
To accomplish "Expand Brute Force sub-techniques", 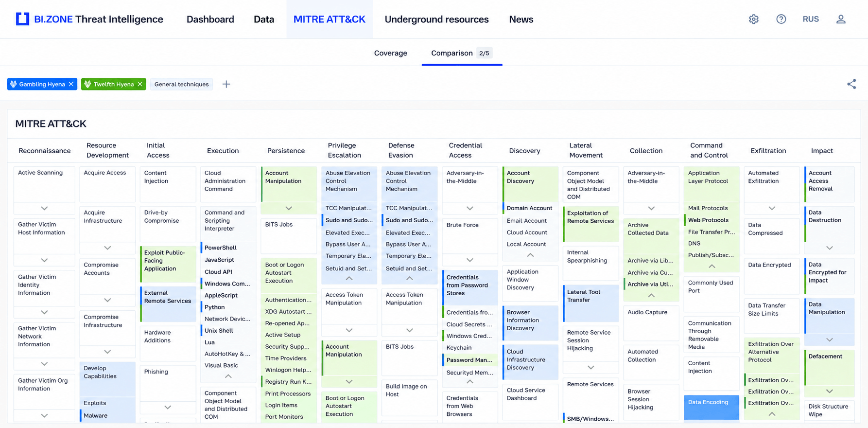I will [x=469, y=260].
